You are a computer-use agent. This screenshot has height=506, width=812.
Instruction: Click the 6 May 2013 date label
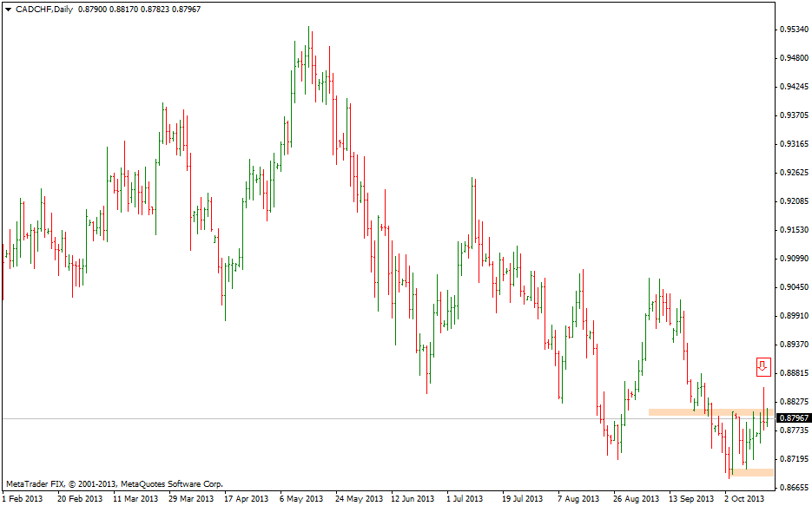click(x=300, y=499)
